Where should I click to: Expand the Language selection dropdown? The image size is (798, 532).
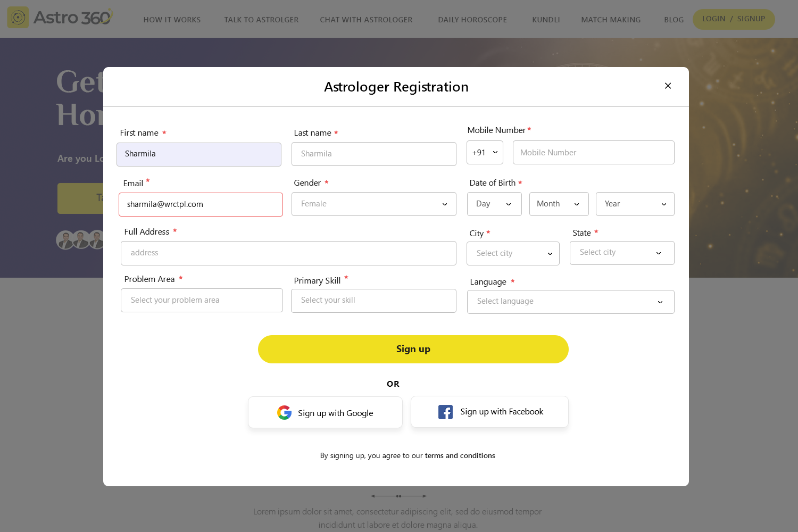point(570,302)
